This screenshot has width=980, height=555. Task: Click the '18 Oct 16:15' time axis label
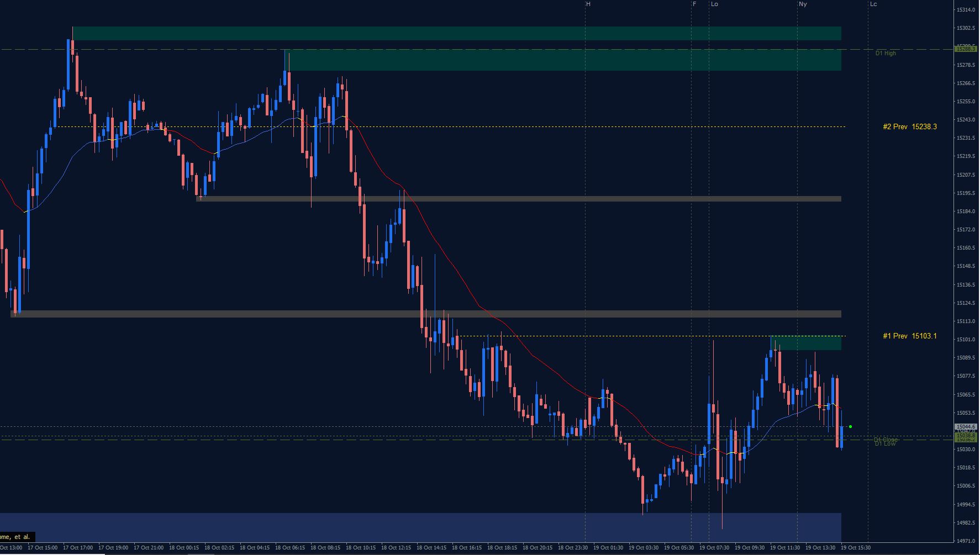point(467,548)
